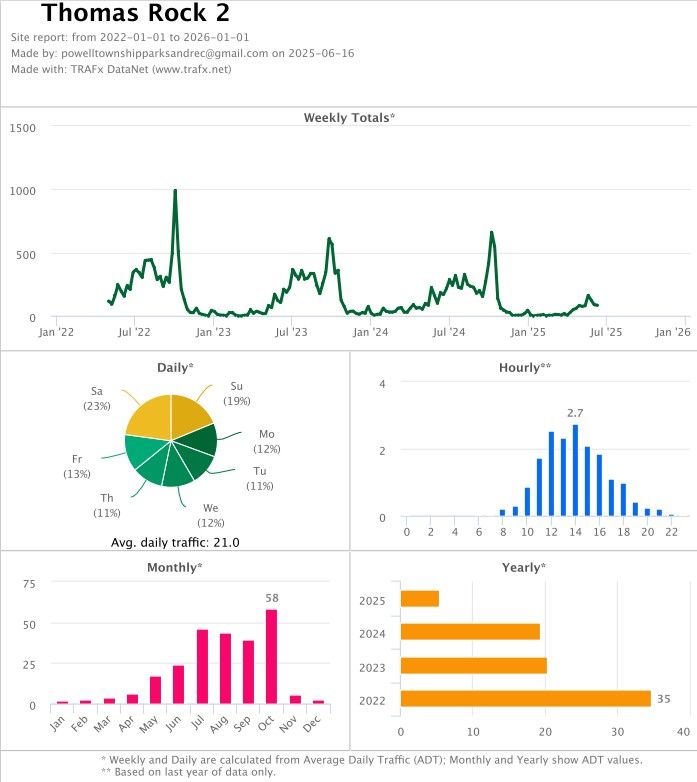Screen dimensions: 697x782
Task: Select the July bar in the Monthly chart
Action: [202, 666]
